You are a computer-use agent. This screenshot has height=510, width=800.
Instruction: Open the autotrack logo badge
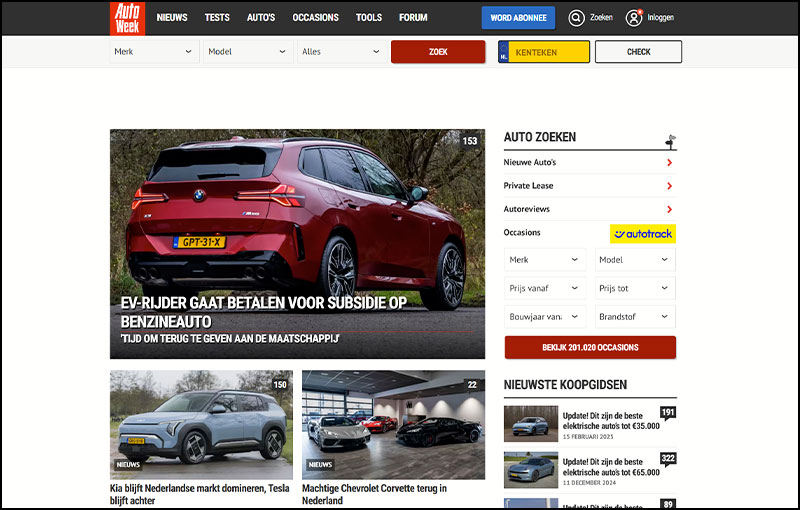click(x=643, y=234)
